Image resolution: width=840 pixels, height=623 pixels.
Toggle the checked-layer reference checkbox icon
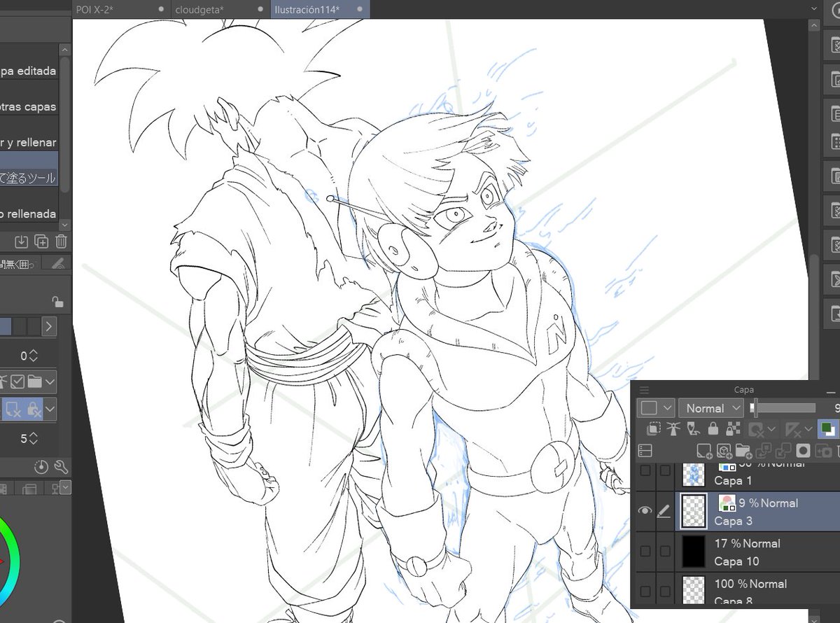[x=17, y=381]
